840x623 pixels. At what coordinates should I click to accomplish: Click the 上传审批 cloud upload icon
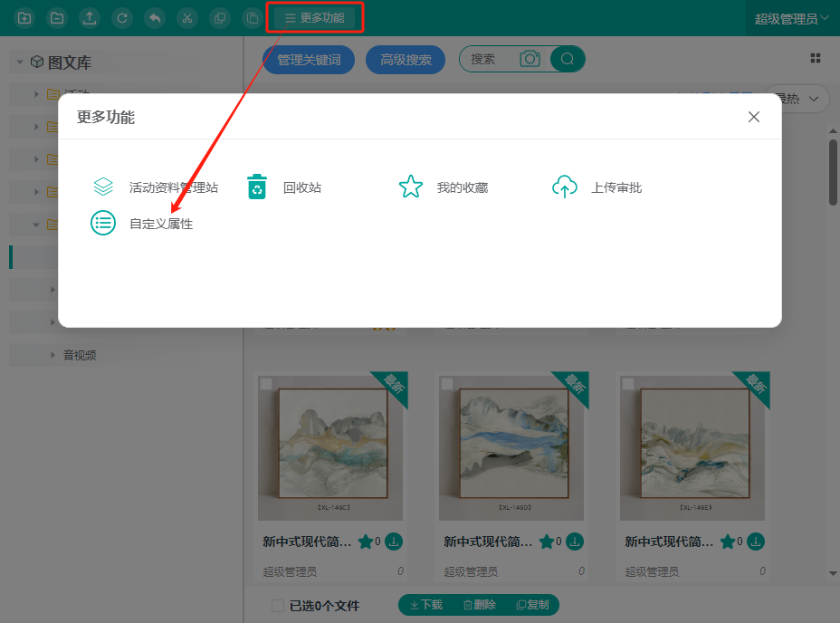[565, 187]
